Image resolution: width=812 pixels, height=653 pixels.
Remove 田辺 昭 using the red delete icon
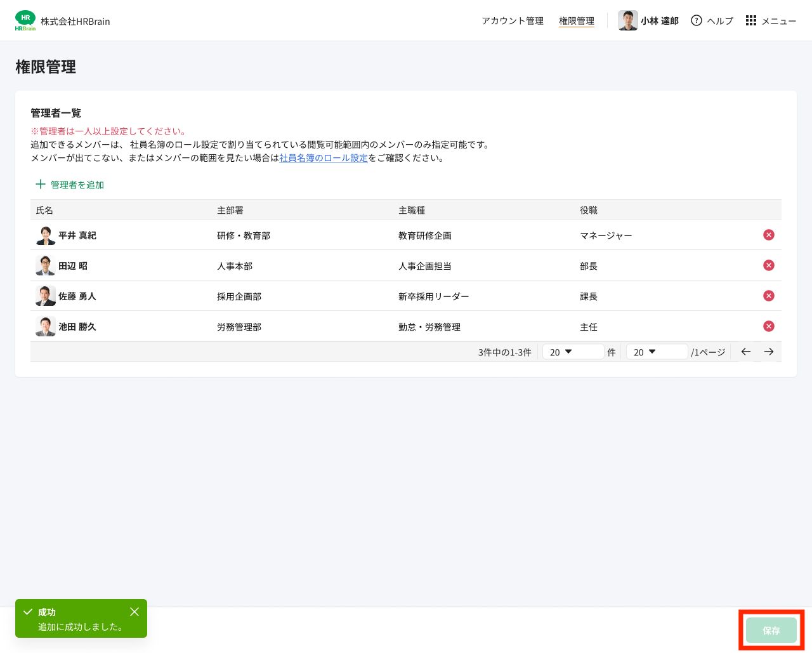(768, 265)
